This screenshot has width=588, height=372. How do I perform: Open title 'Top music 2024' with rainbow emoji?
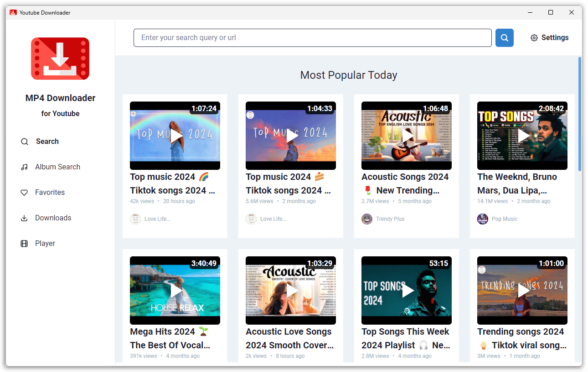173,183
